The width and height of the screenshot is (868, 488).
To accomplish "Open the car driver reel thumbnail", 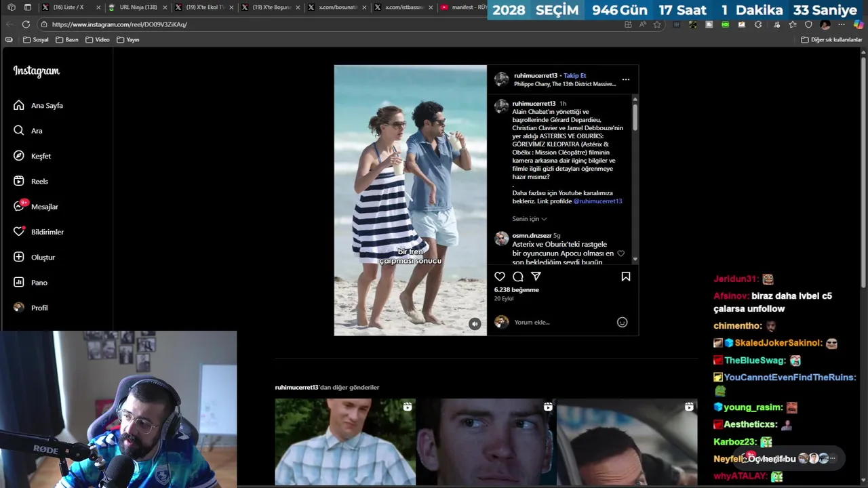I will 627,442.
